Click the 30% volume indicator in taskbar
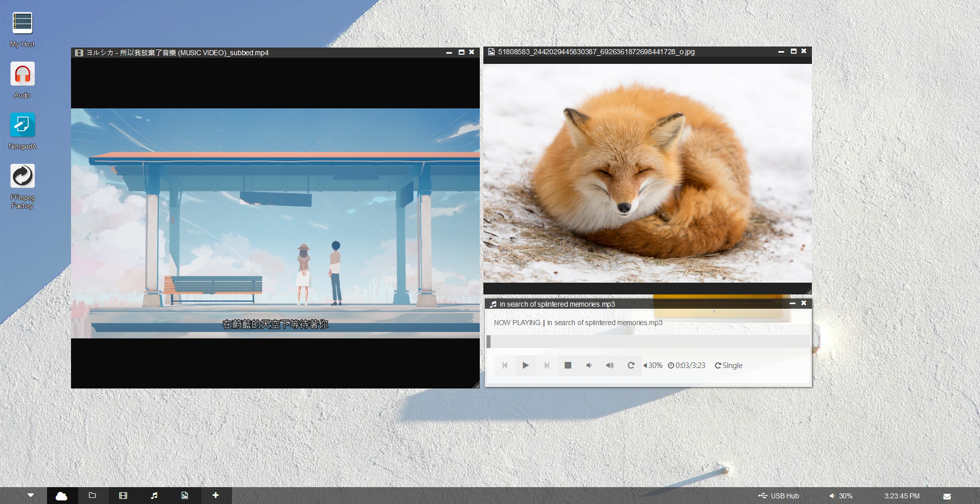Image resolution: width=980 pixels, height=504 pixels. tap(841, 496)
